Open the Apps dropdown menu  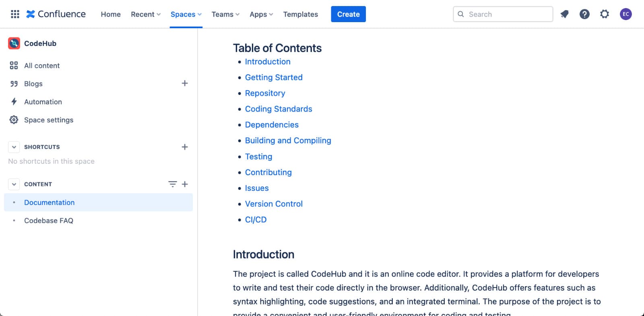[x=261, y=14]
